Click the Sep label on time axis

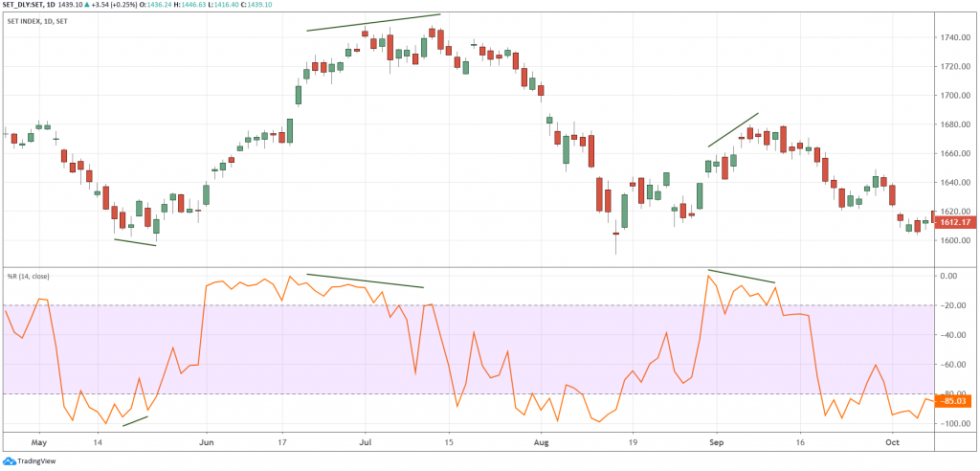click(716, 441)
